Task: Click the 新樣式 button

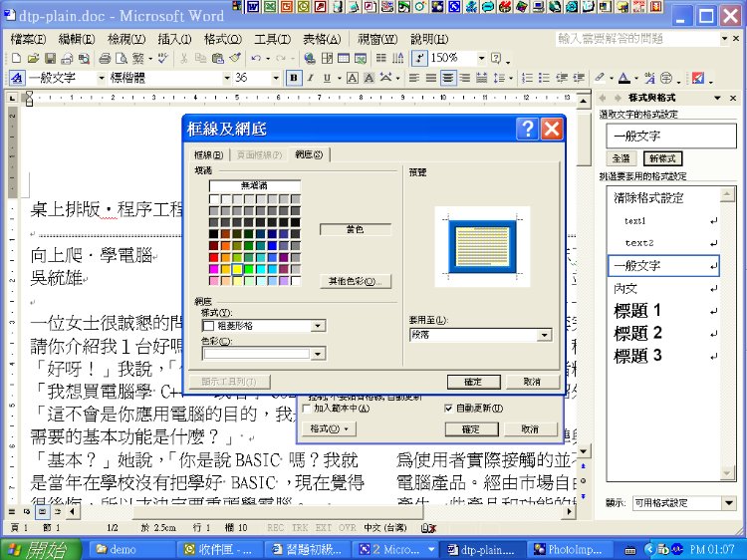Action: point(662,158)
